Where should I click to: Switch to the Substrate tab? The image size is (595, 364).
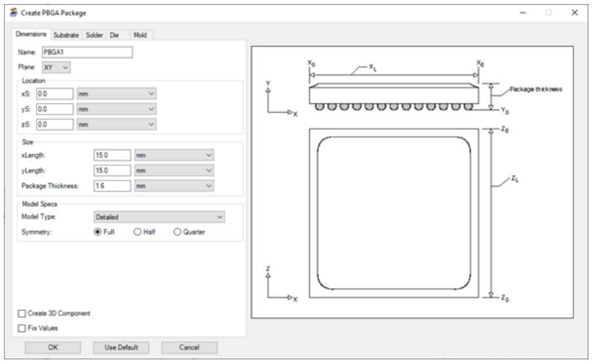click(66, 35)
